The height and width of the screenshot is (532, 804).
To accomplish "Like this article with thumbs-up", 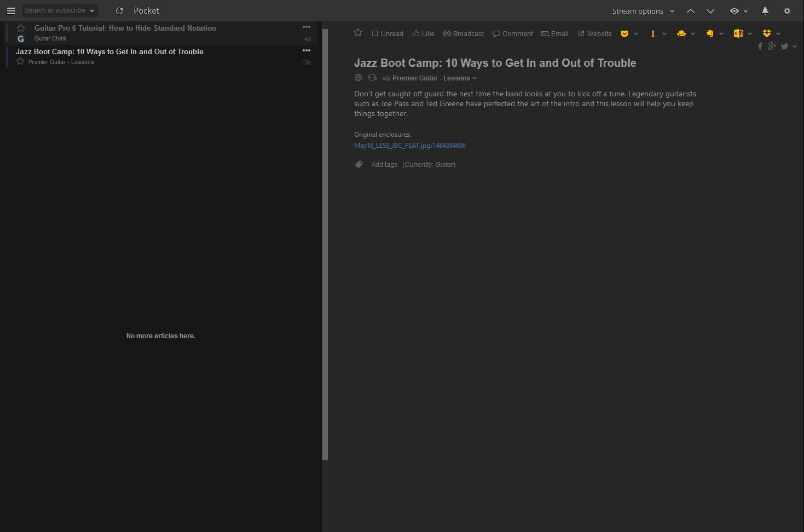I will click(x=423, y=33).
